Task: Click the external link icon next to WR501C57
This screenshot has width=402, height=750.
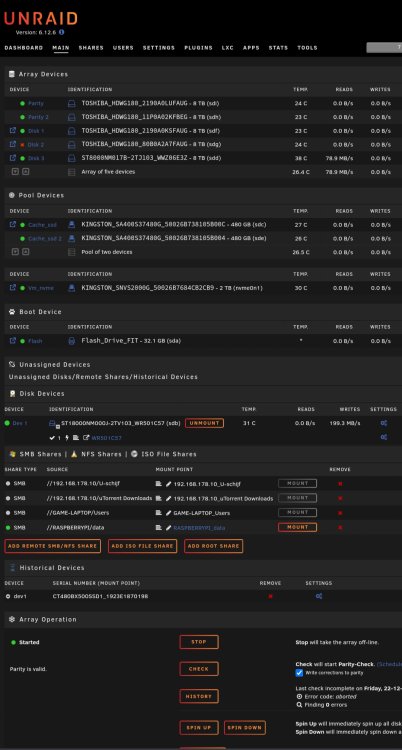Action: pyautogui.click(x=86, y=438)
